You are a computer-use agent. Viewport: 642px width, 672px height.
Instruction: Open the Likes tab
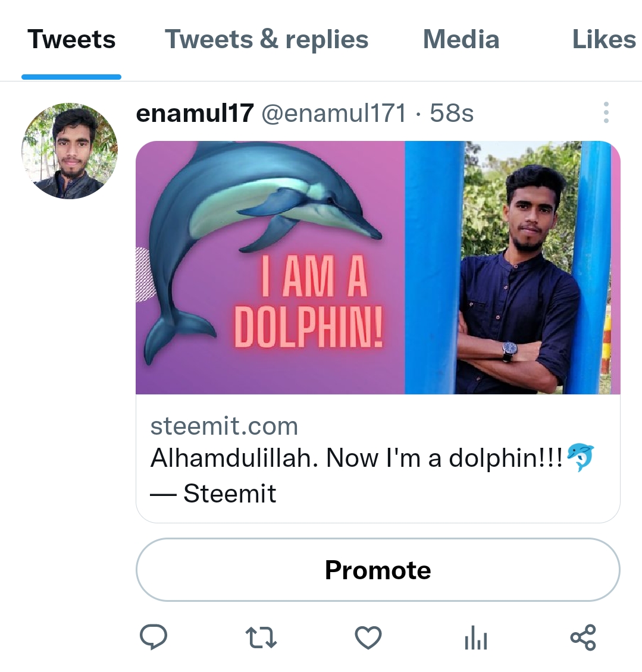pos(604,39)
